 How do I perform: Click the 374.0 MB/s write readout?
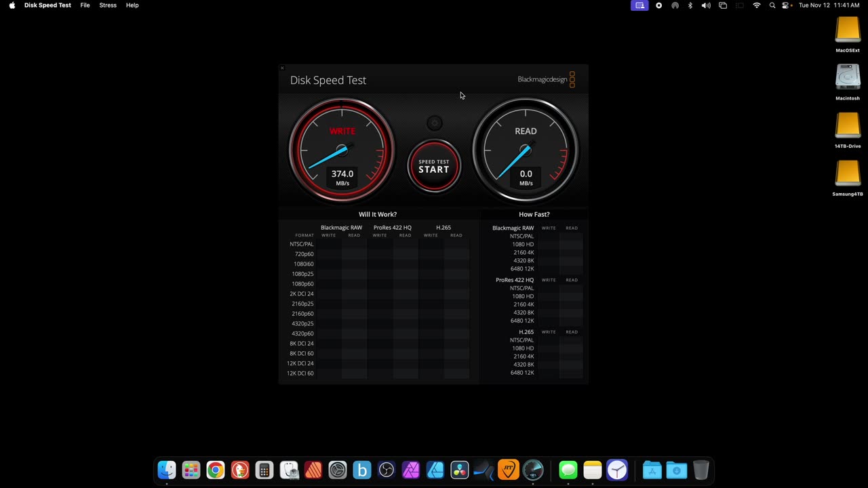tap(342, 178)
